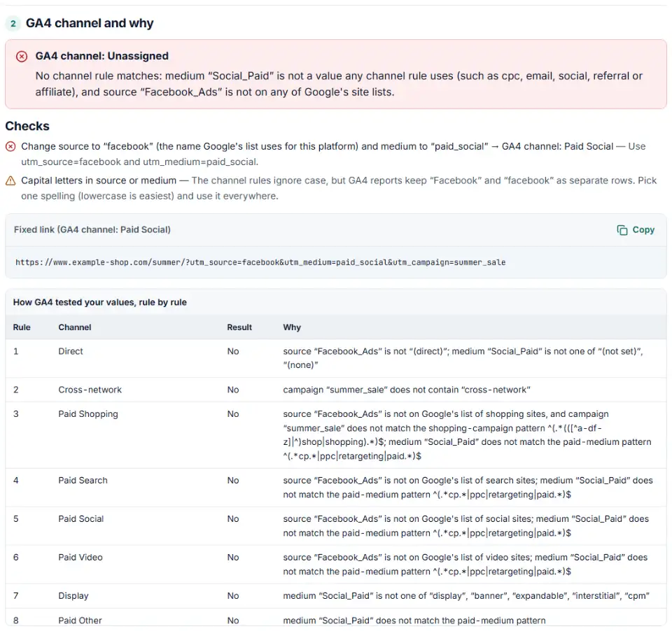
Task: Click rule number 3 in table
Action: pos(16,414)
